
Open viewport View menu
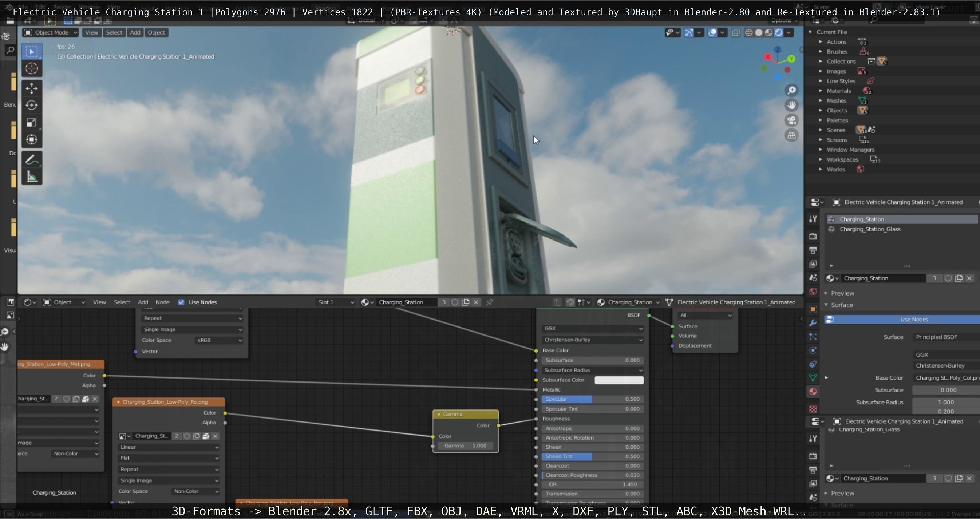pos(91,33)
